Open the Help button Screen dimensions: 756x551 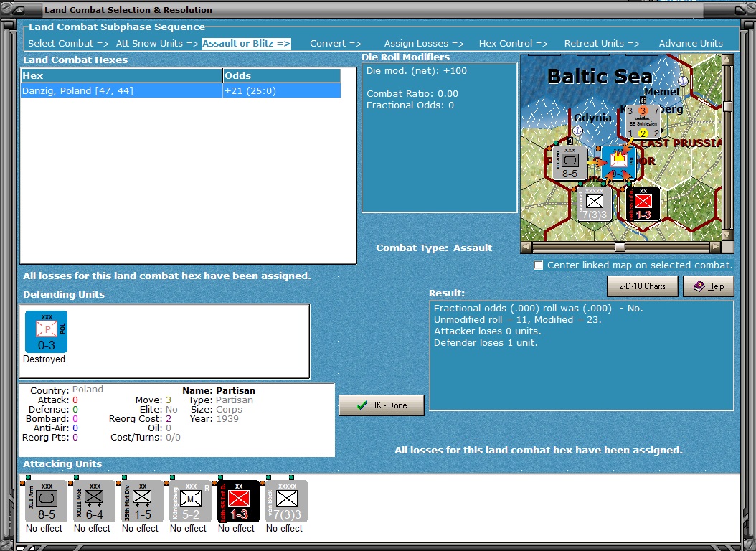(x=708, y=286)
